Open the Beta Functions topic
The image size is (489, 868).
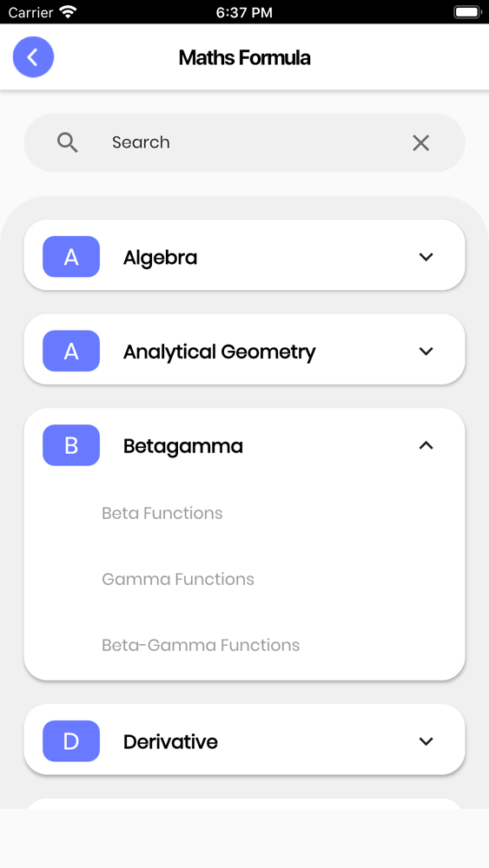(x=162, y=513)
